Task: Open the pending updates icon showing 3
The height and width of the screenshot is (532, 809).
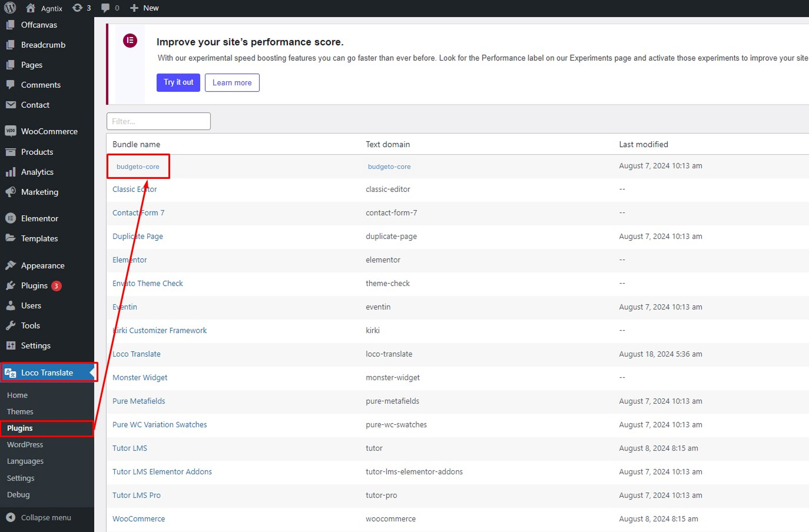Action: point(77,8)
